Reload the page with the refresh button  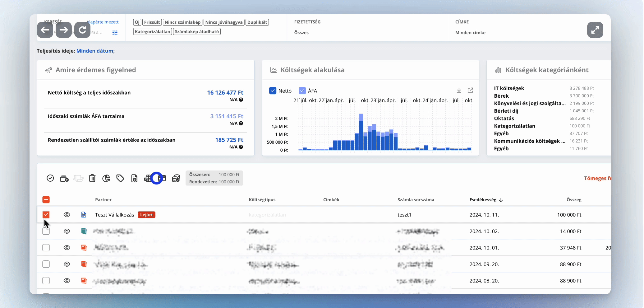tap(82, 30)
